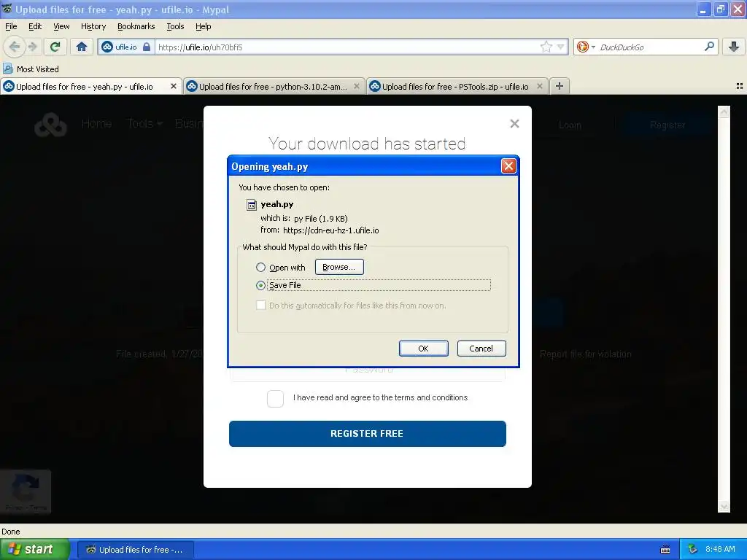Switch to the python-3.10.2 tab
This screenshot has width=747, height=560.
click(273, 86)
